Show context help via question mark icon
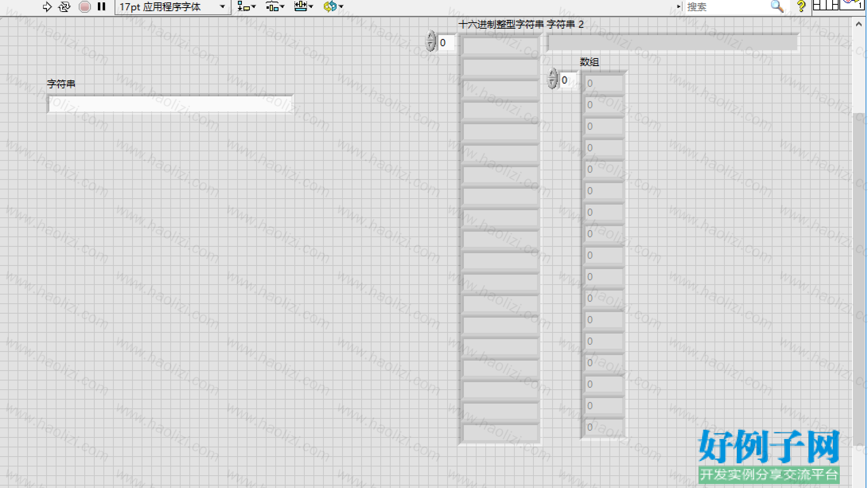Screen dimensions: 868x488 [x=801, y=6]
